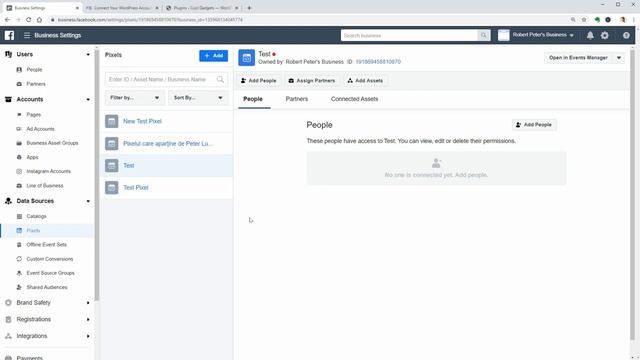Open Custom Conversions
This screenshot has width=640, height=360.
50,259
